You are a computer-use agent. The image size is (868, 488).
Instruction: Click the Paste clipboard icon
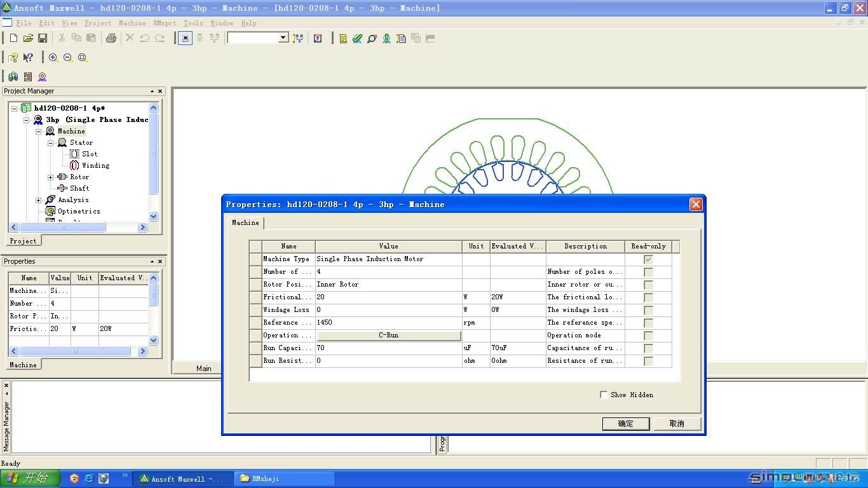91,38
